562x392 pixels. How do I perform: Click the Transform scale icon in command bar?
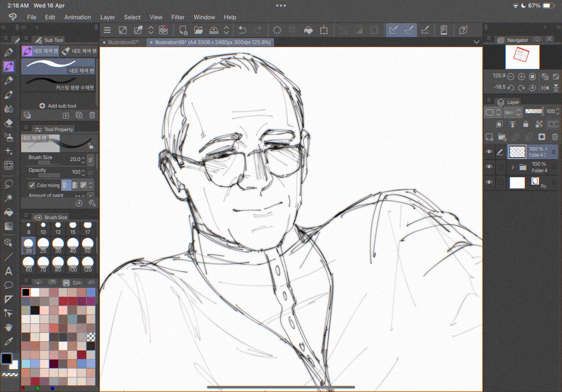[324, 30]
